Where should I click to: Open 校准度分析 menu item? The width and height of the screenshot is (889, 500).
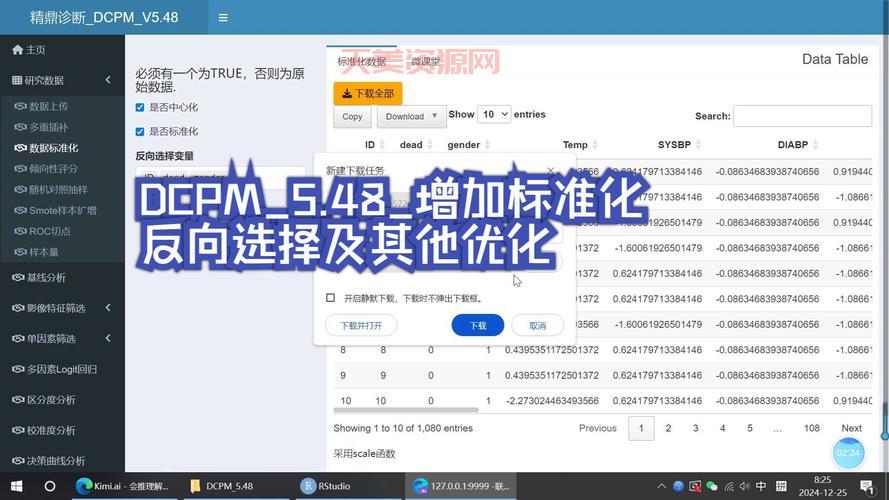pos(44,430)
